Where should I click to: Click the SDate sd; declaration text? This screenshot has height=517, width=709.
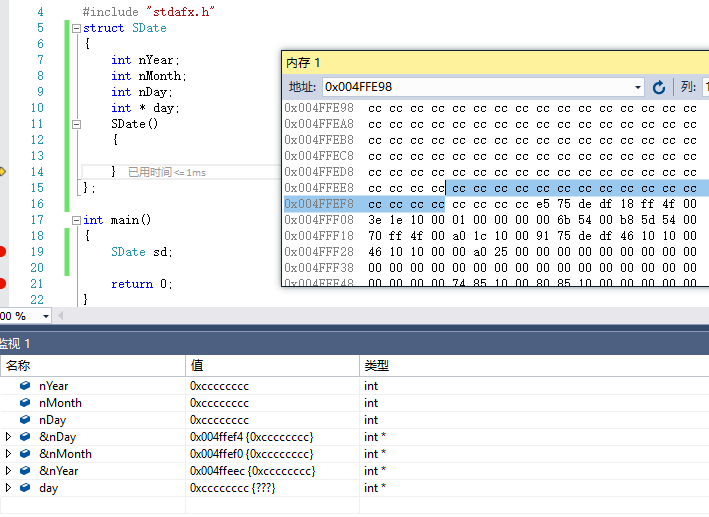coord(142,252)
